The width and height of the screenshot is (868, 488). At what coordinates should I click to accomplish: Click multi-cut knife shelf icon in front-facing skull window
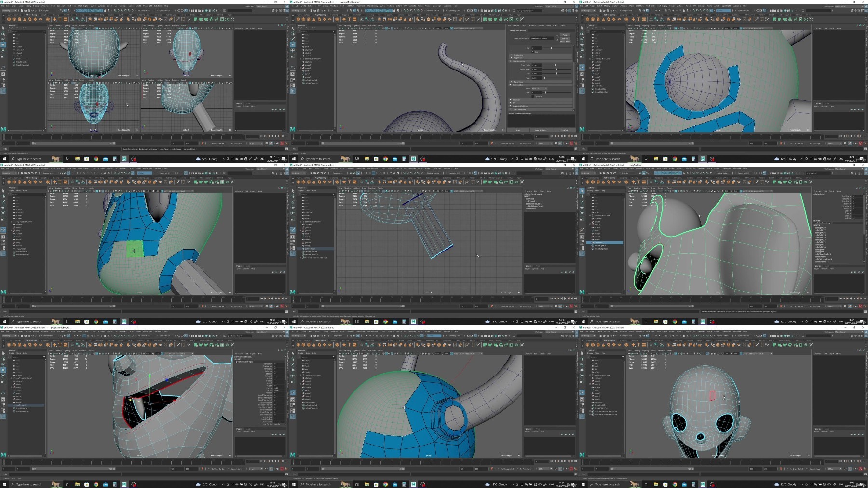(x=756, y=345)
